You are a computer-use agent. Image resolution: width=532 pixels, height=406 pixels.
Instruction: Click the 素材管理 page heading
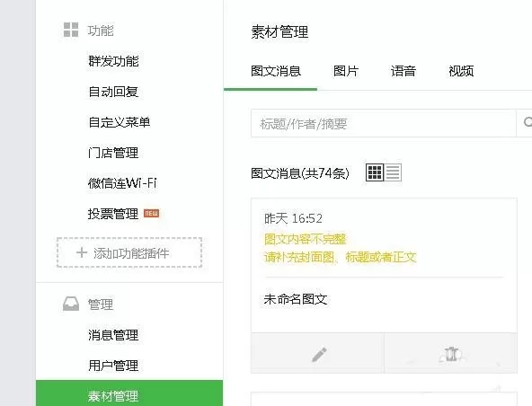click(x=279, y=32)
